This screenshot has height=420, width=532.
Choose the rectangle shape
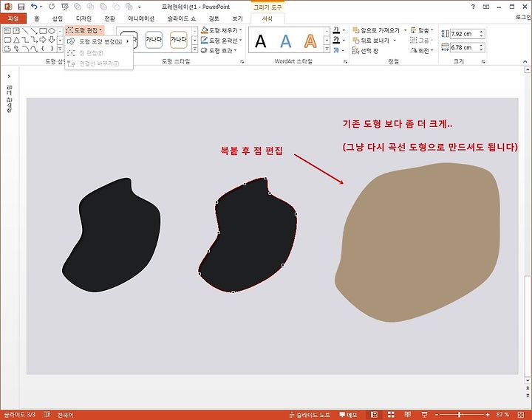coord(43,31)
